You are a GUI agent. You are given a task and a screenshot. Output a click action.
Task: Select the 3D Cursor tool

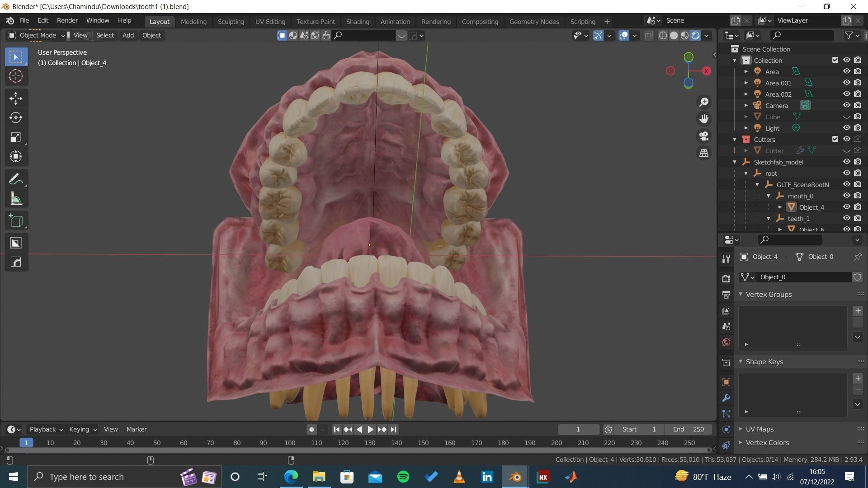pos(16,76)
